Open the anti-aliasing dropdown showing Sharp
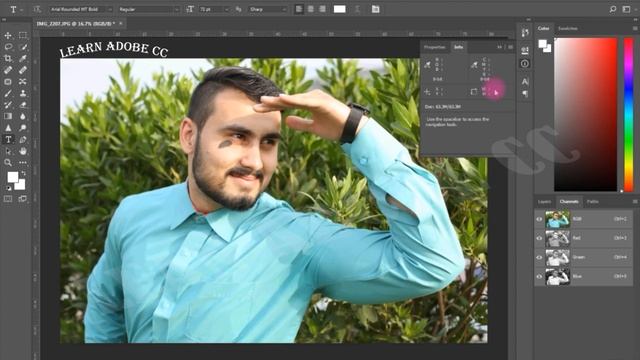This screenshot has height=360, width=640. pyautogui.click(x=267, y=9)
